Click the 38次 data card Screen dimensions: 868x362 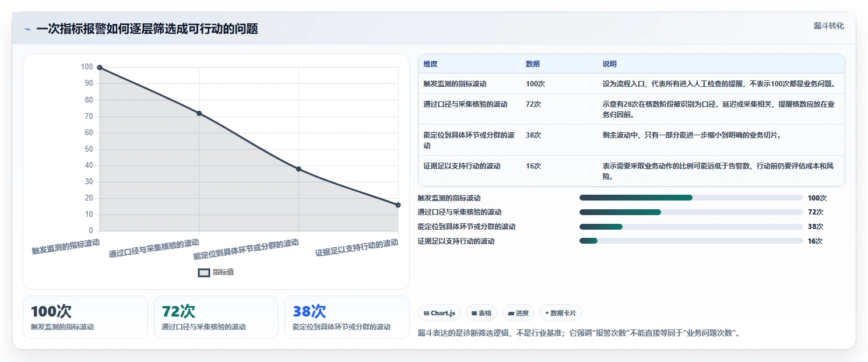click(x=347, y=317)
